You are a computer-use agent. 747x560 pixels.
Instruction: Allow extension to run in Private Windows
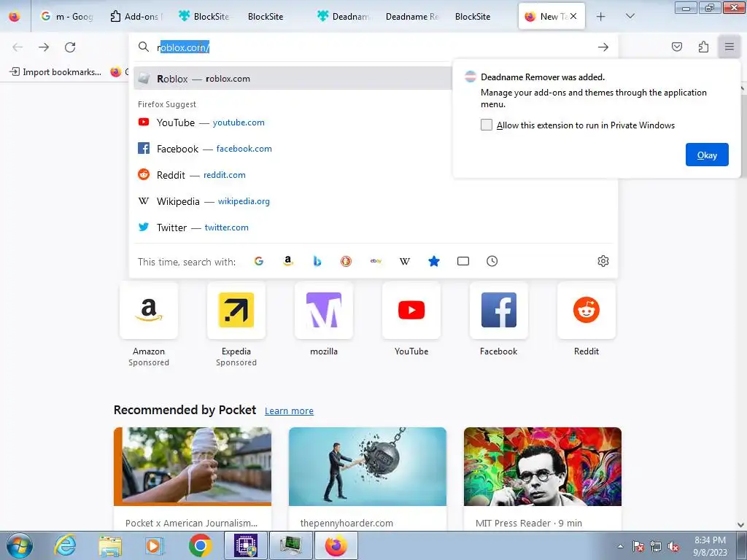(487, 125)
